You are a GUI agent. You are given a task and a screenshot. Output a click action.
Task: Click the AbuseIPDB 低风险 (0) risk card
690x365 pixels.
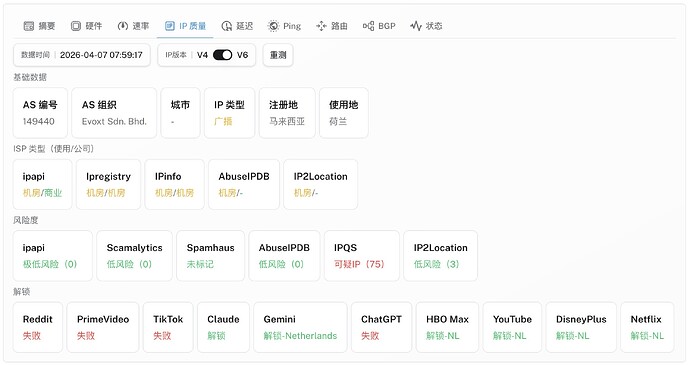(x=284, y=255)
